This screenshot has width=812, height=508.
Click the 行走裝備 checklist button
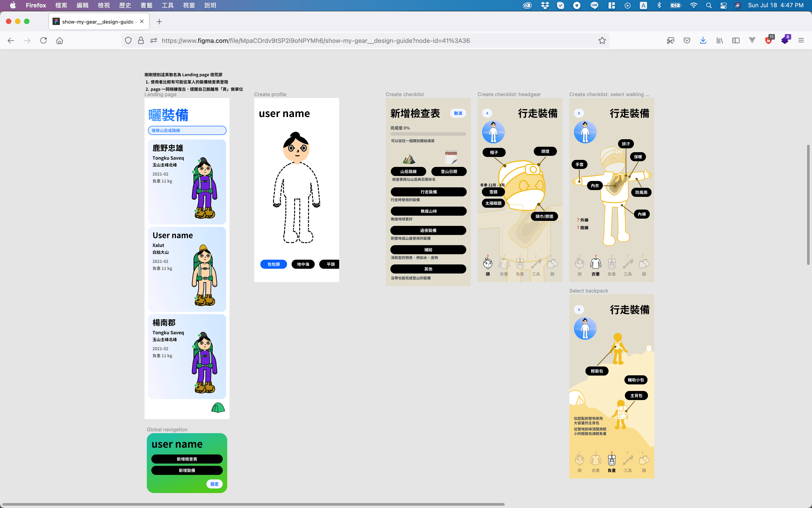[428, 192]
